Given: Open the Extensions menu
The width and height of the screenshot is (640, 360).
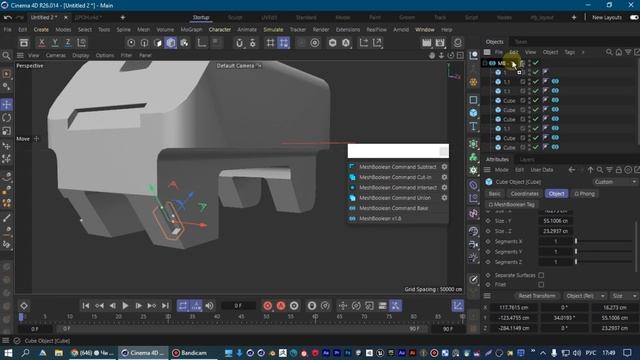Looking at the screenshot, I should [x=348, y=29].
